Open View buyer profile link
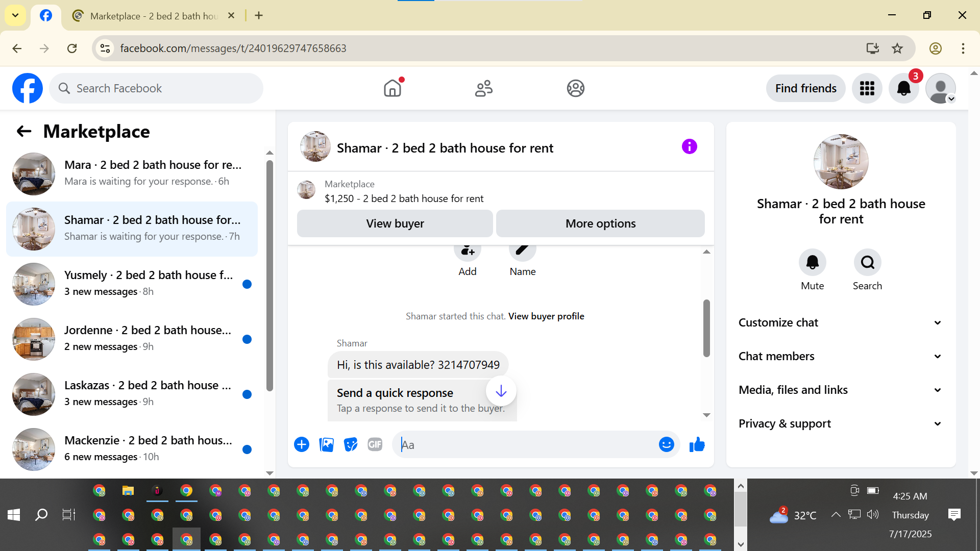This screenshot has height=551, width=980. pyautogui.click(x=546, y=316)
